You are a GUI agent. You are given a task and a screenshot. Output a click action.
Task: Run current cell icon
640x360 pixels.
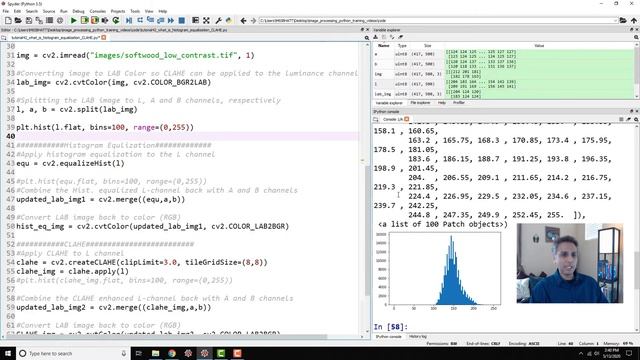click(84, 20)
